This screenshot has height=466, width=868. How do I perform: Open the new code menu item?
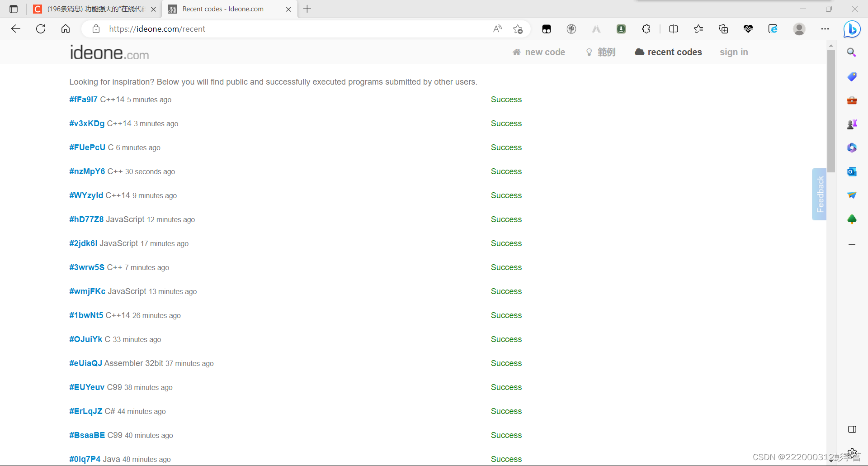point(539,52)
